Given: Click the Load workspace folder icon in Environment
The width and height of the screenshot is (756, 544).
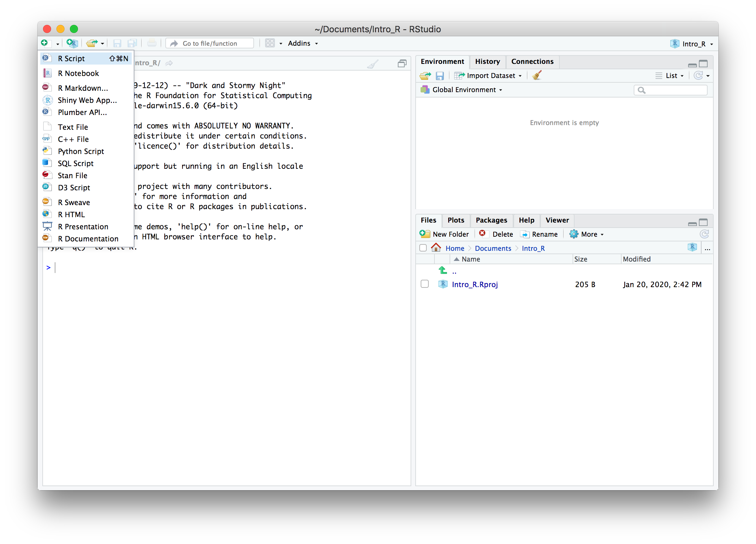Looking at the screenshot, I should 425,76.
